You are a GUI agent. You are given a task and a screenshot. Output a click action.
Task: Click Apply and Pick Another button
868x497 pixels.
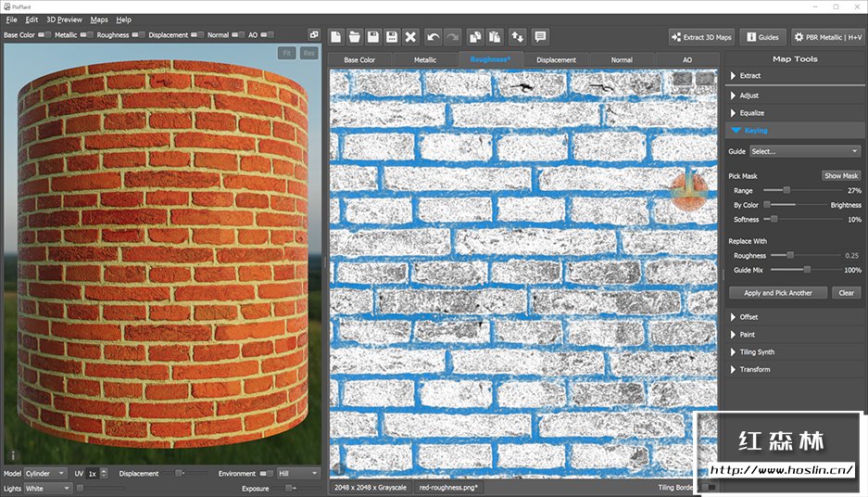[778, 293]
